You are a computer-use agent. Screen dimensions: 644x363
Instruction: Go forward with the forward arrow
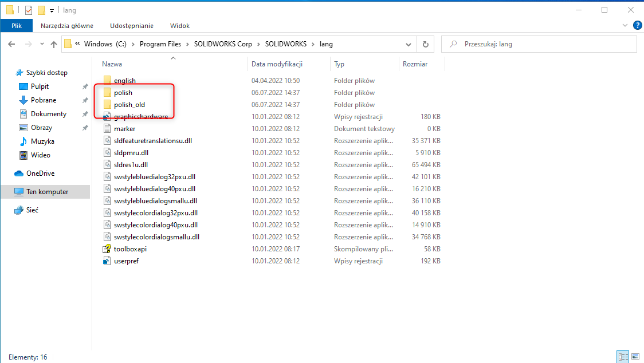click(28, 44)
